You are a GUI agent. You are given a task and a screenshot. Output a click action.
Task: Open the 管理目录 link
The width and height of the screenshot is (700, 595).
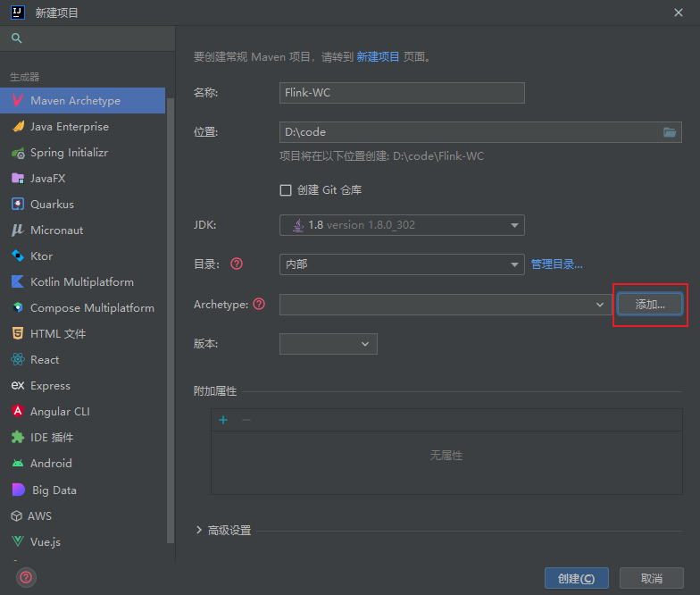(556, 264)
